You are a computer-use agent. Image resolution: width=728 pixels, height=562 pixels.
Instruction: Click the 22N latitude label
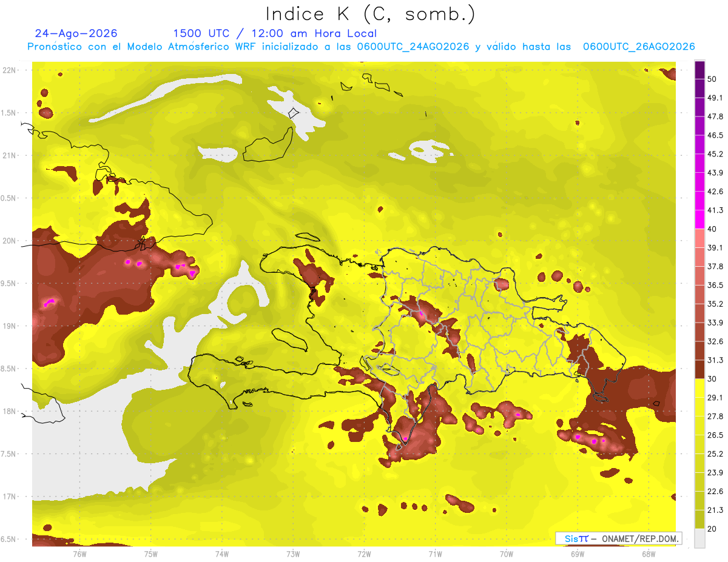coord(10,70)
